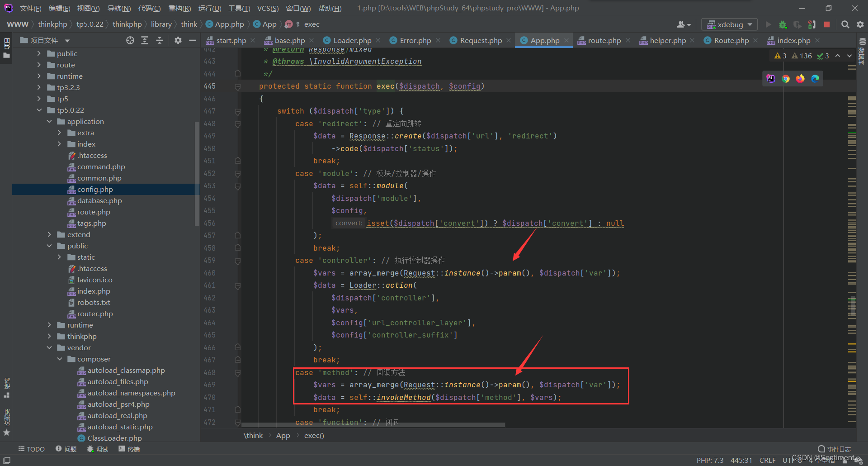Toggle tool window bars via bottom-left icon

coord(6,460)
